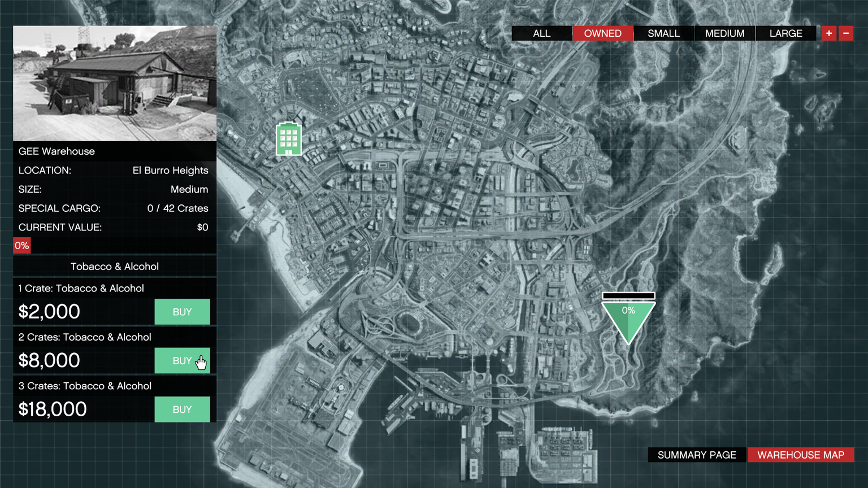Filter map by LARGE warehouses
This screenshot has height=488, width=868.
[x=785, y=33]
